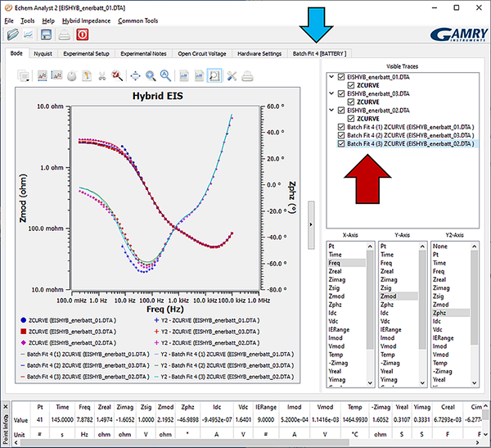This screenshot has width=491, height=448.
Task: Toggle the first gridline chart icon
Action: [184, 75]
